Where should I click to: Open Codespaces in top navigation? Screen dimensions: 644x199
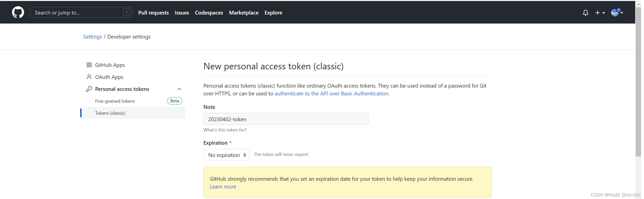tap(209, 13)
